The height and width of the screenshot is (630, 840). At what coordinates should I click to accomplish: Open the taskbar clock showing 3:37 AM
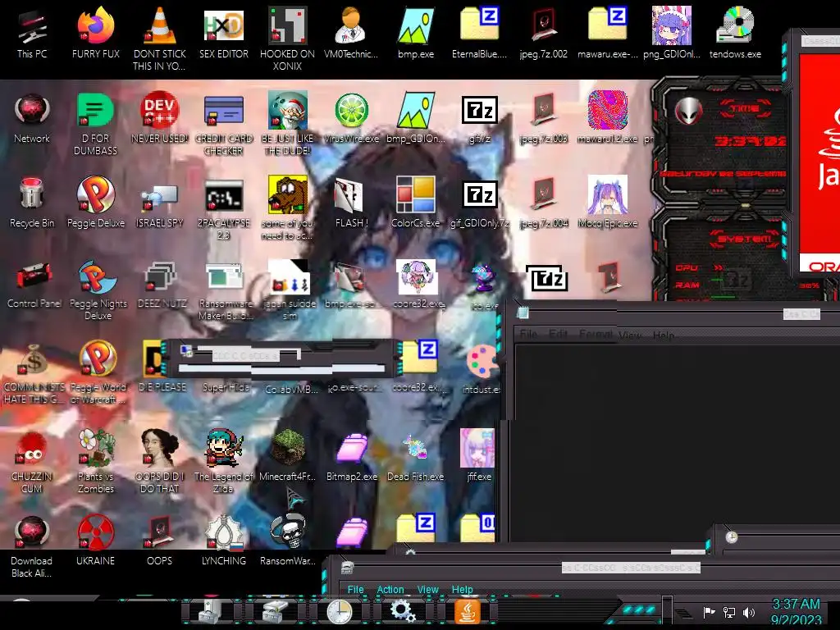click(x=796, y=612)
